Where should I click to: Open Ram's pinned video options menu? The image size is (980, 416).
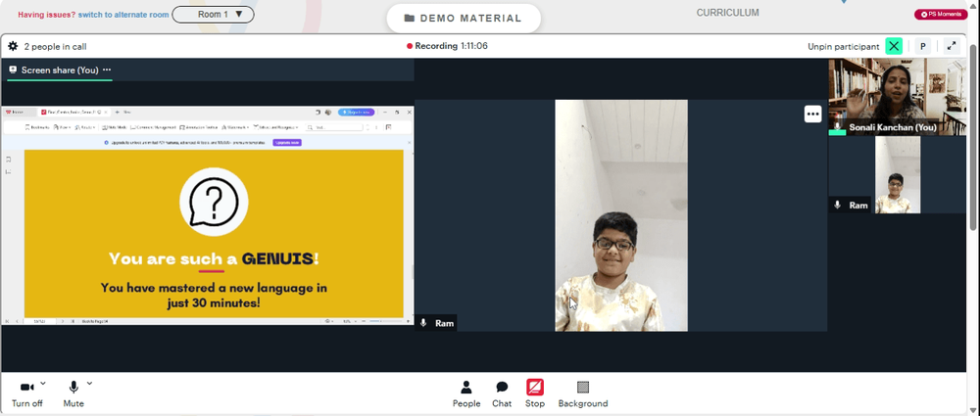point(812,114)
